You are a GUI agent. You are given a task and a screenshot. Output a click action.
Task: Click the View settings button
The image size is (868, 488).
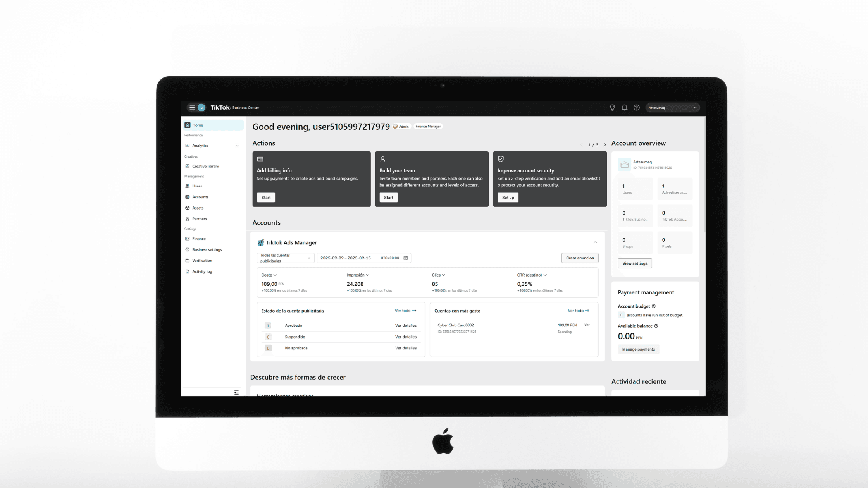coord(635,263)
